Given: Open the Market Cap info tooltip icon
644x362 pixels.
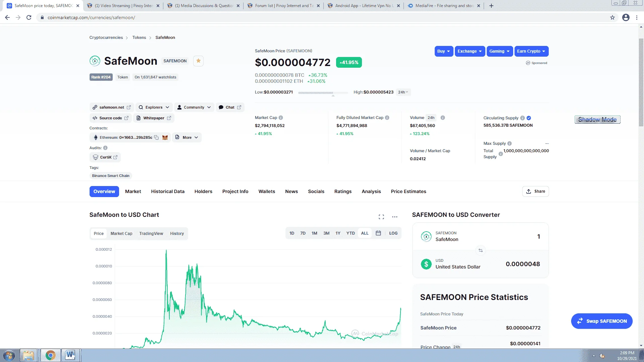Looking at the screenshot, I should pos(281,118).
